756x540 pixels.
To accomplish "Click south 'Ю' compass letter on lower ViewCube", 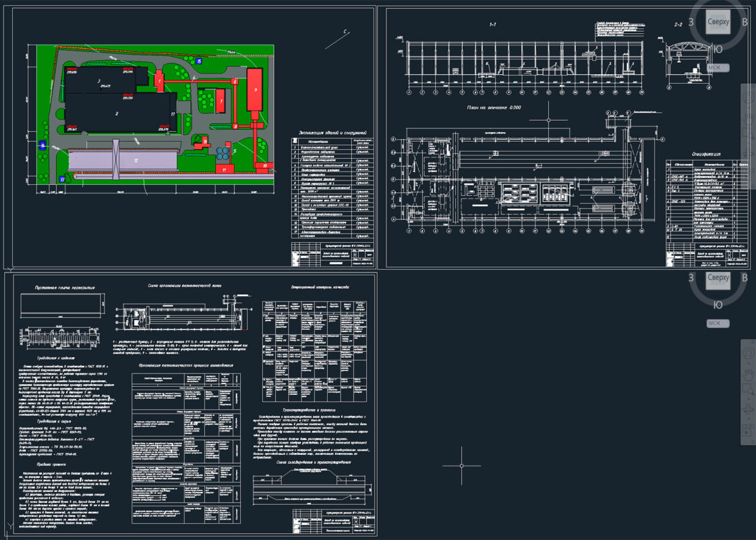I will 718,304.
